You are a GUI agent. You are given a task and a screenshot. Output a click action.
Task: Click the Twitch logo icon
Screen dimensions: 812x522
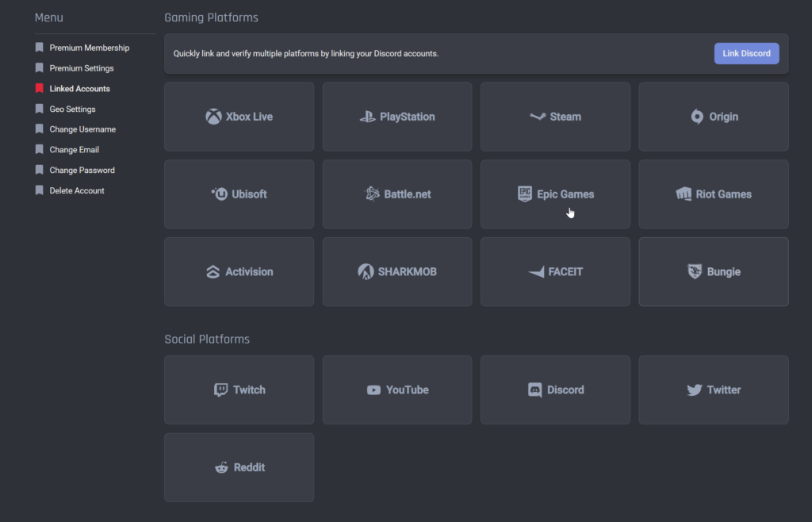(x=220, y=390)
